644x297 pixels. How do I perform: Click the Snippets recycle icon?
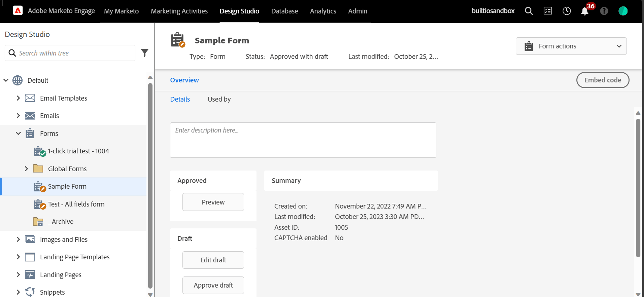pyautogui.click(x=30, y=292)
